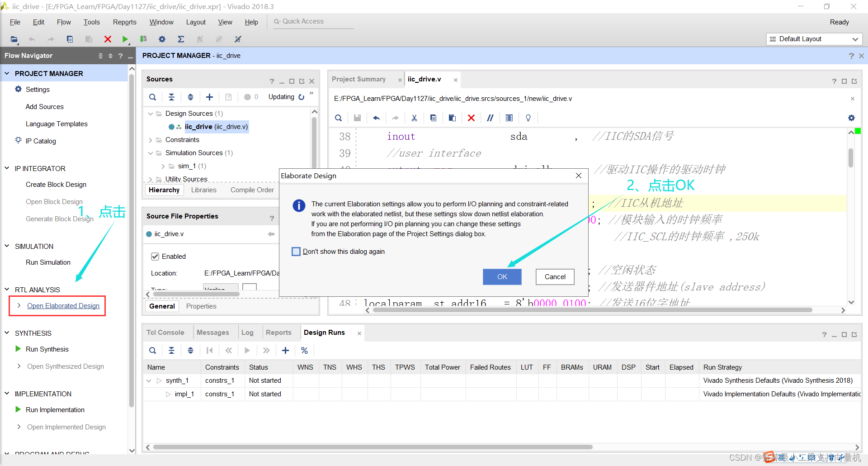Click the red X cancel icon in main toolbar

pos(108,39)
